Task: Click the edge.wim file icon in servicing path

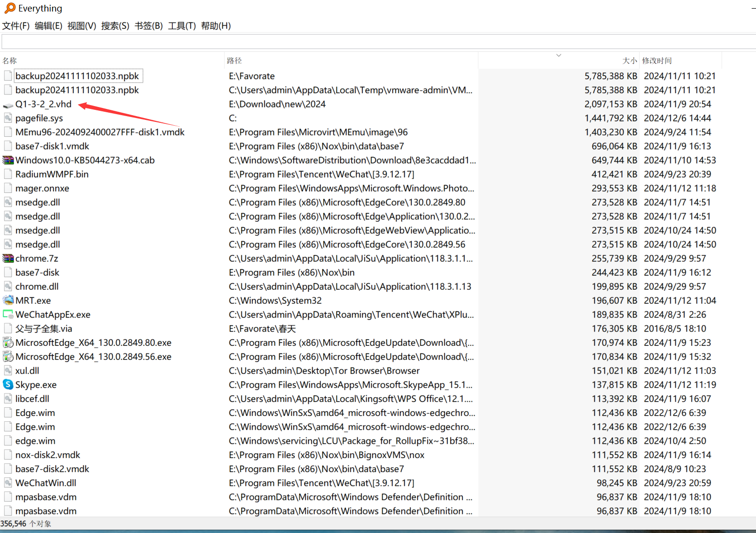Action: point(8,441)
